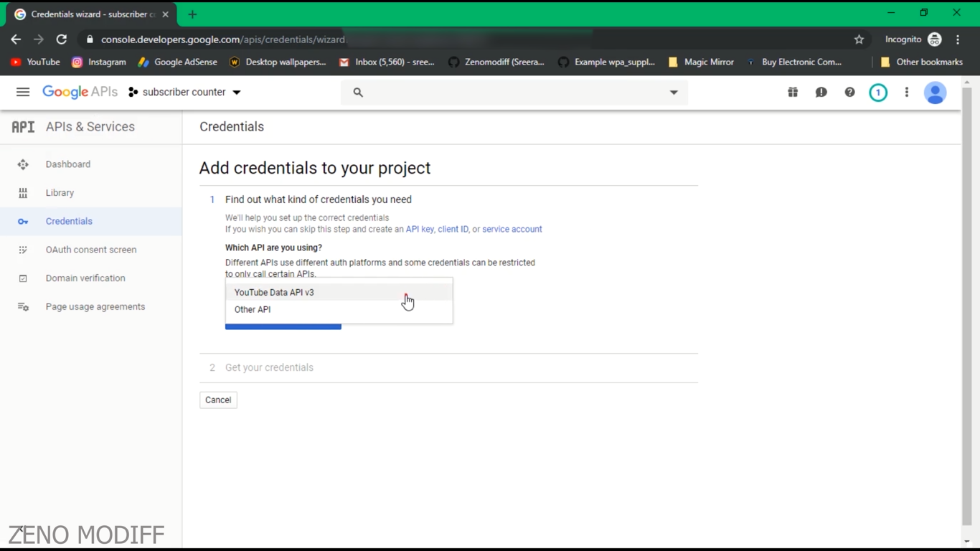Reload the current page
The height and width of the screenshot is (551, 980).
pos(62,39)
